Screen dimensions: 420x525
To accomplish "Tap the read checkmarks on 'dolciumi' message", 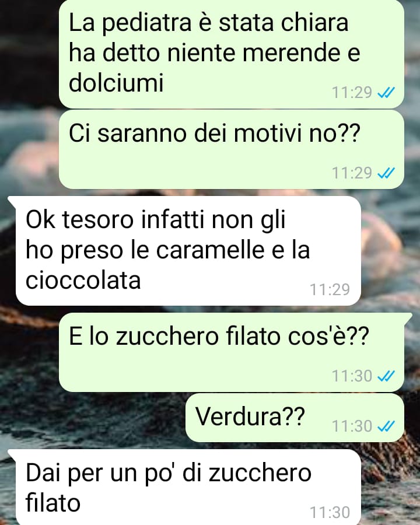I will tap(386, 92).
